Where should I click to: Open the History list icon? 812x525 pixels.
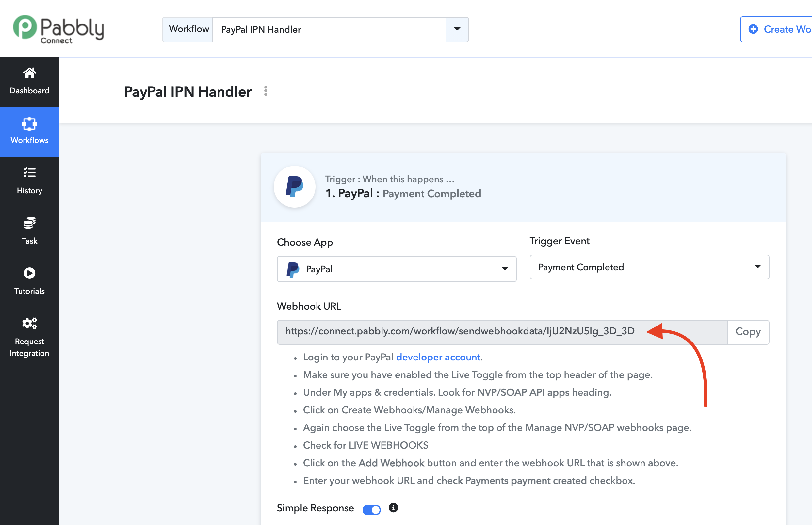pyautogui.click(x=30, y=173)
